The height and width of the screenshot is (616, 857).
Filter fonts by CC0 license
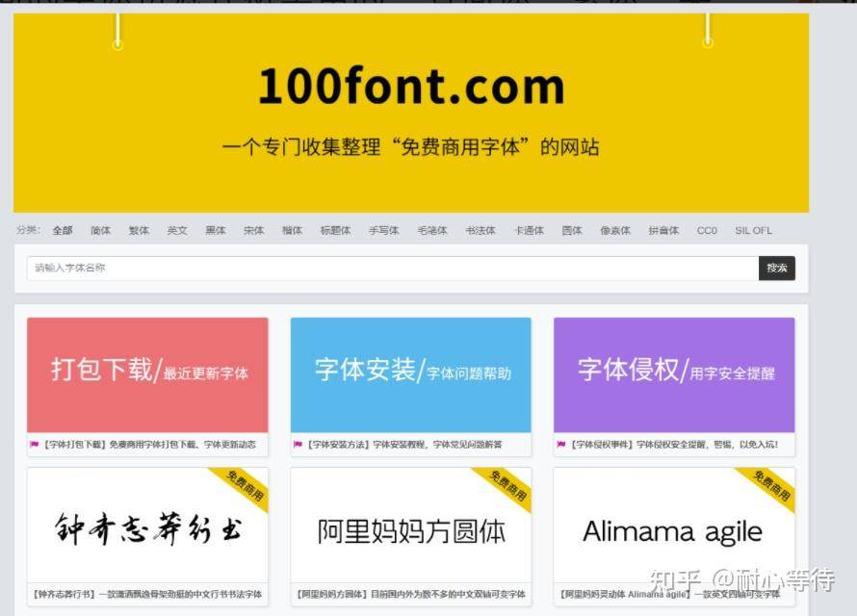707,230
